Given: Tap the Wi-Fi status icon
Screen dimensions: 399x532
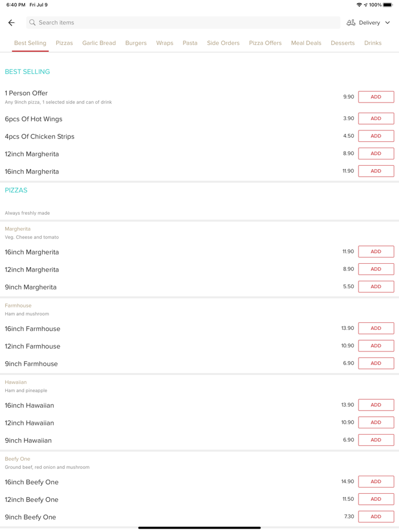Looking at the screenshot, I should point(359,5).
